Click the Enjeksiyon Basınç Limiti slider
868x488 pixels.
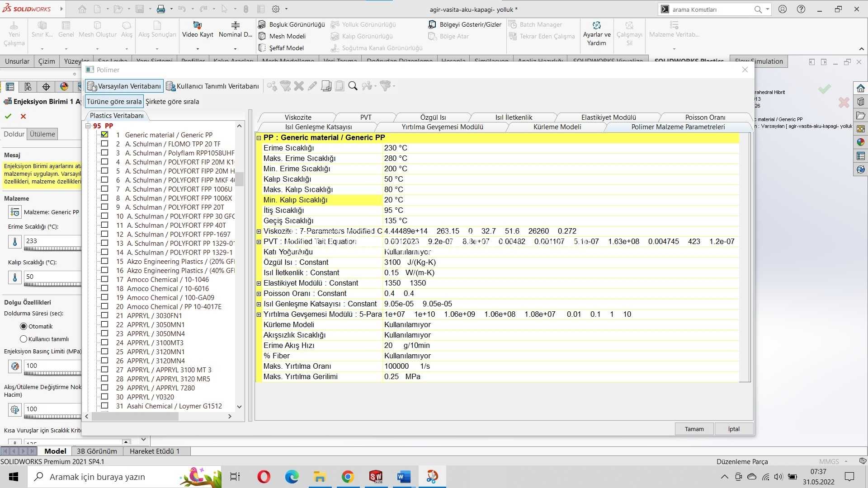[53, 373]
